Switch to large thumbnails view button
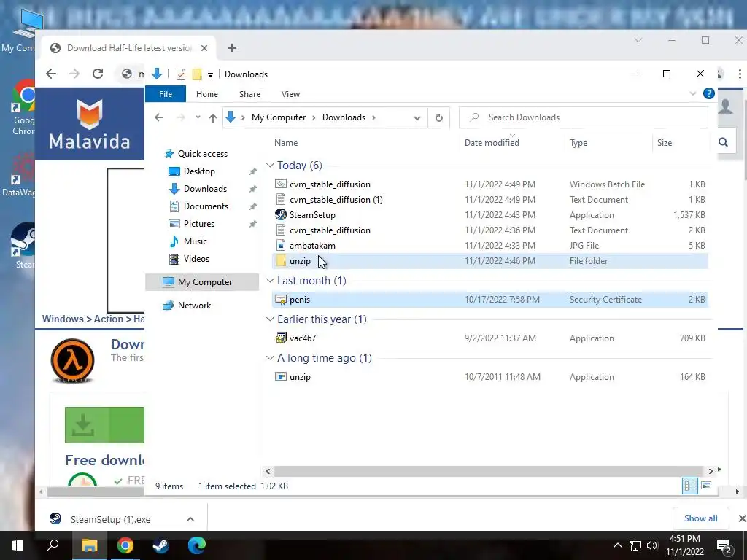The image size is (747, 560). (x=706, y=486)
